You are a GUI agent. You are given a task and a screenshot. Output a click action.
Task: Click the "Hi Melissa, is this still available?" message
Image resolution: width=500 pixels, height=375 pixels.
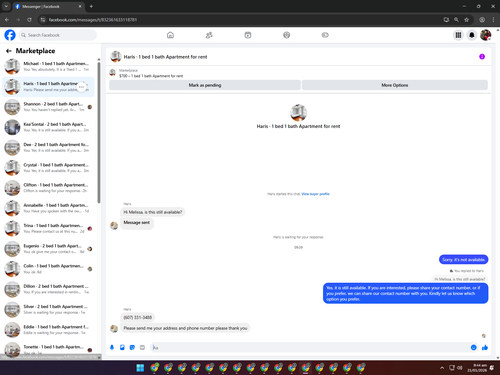[153, 212]
